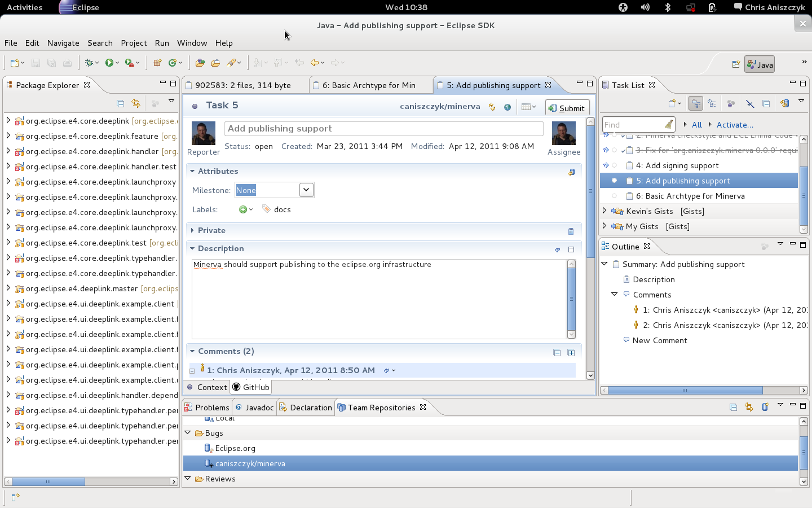812x508 pixels.
Task: Click the Synchronize task icon beside caniszczyk/minerva
Action: [x=492, y=107]
